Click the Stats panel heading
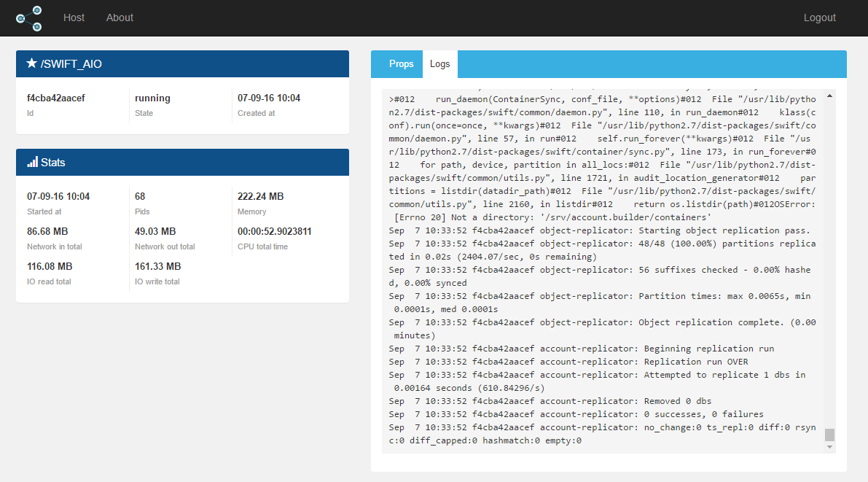 click(x=183, y=163)
